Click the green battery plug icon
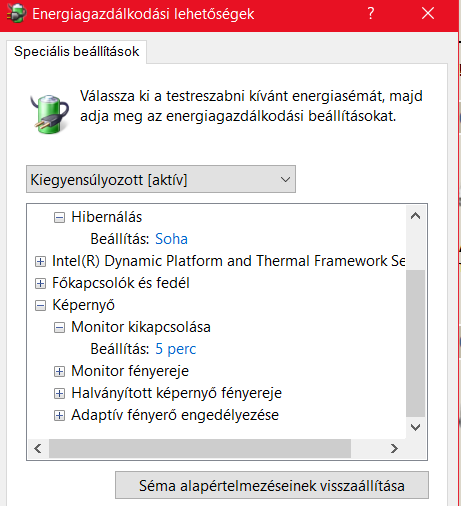The height and width of the screenshot is (506, 461). pos(50,114)
